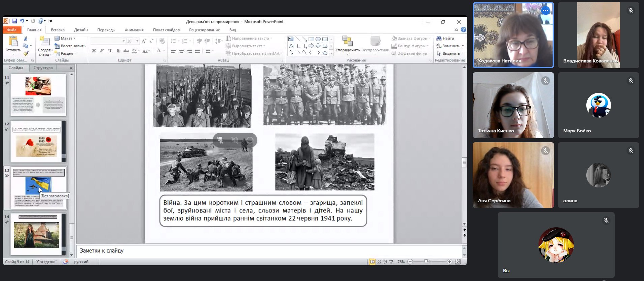The height and width of the screenshot is (281, 644).
Task: Open the Заменить dropdown arrow
Action: (463, 46)
